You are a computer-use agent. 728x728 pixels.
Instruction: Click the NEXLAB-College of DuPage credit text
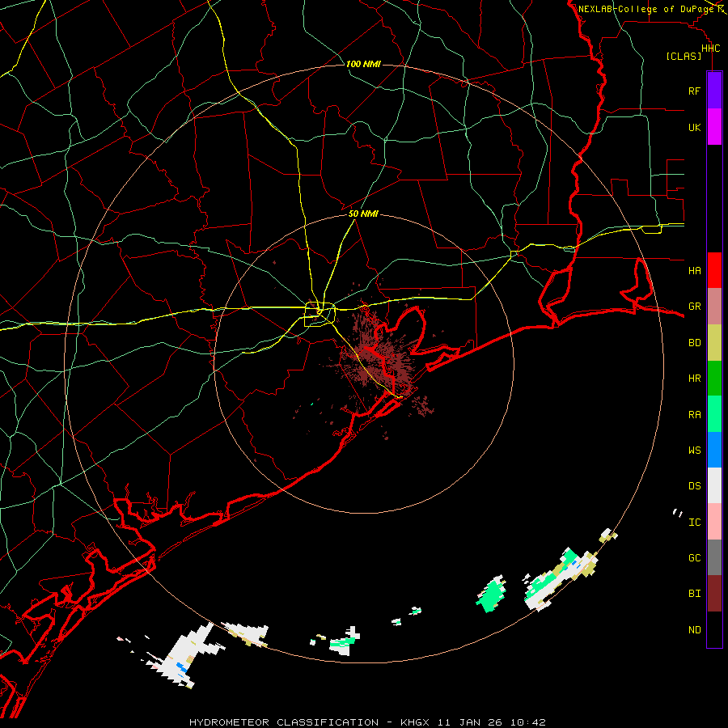(x=645, y=9)
